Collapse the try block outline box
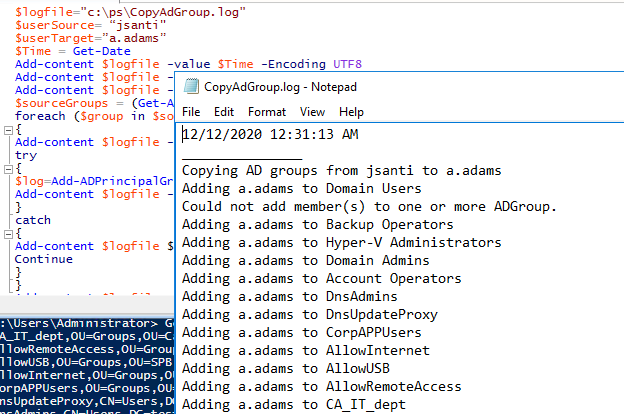624x414 pixels. pos(7,169)
